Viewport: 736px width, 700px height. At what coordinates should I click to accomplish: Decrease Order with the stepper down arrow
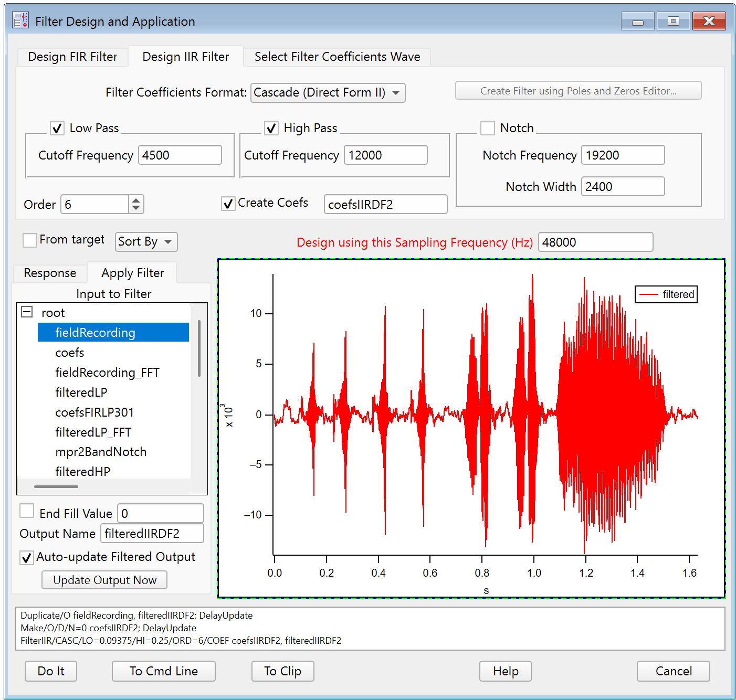click(136, 208)
